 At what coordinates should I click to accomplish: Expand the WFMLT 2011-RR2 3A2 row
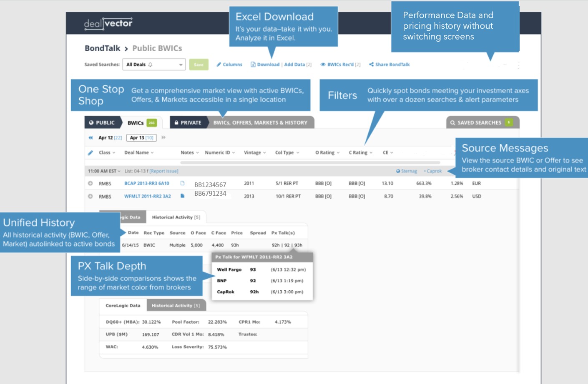point(90,196)
